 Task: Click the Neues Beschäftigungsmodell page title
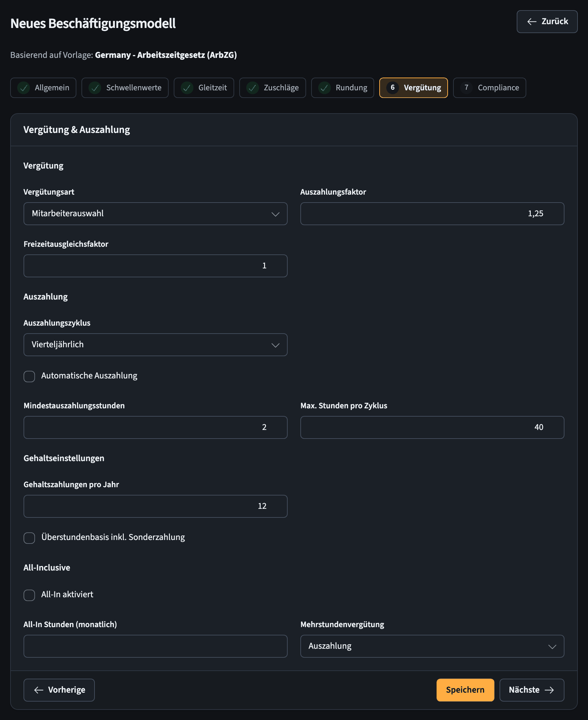(93, 24)
